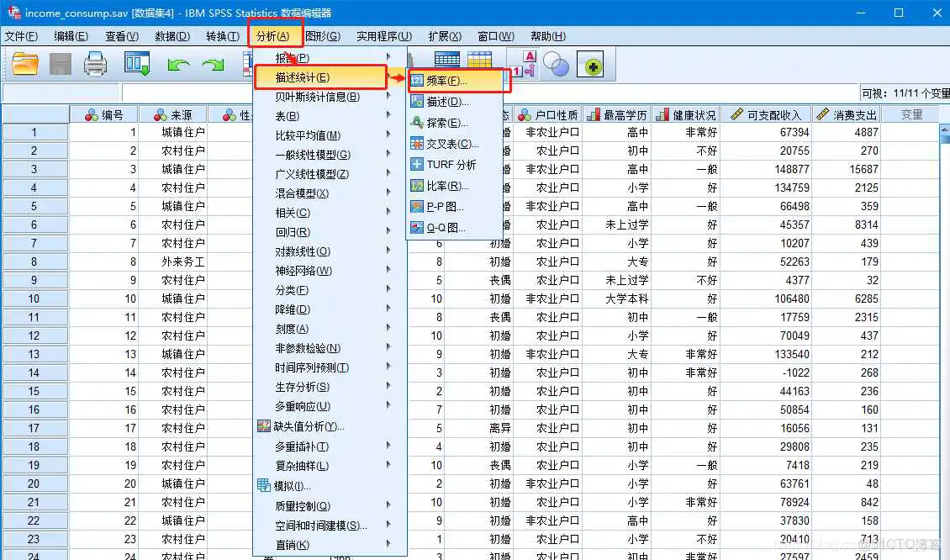
Task: Click the Print toolbar icon
Action: coord(95,64)
